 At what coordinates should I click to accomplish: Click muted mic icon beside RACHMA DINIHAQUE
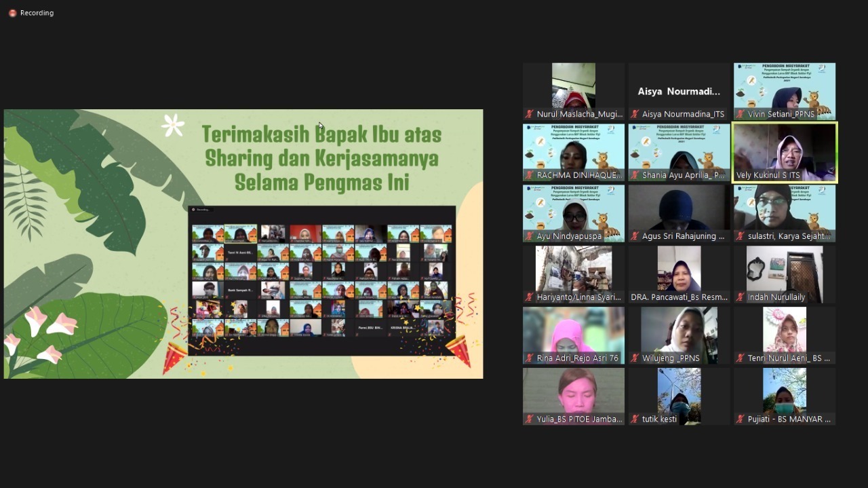[x=530, y=175]
